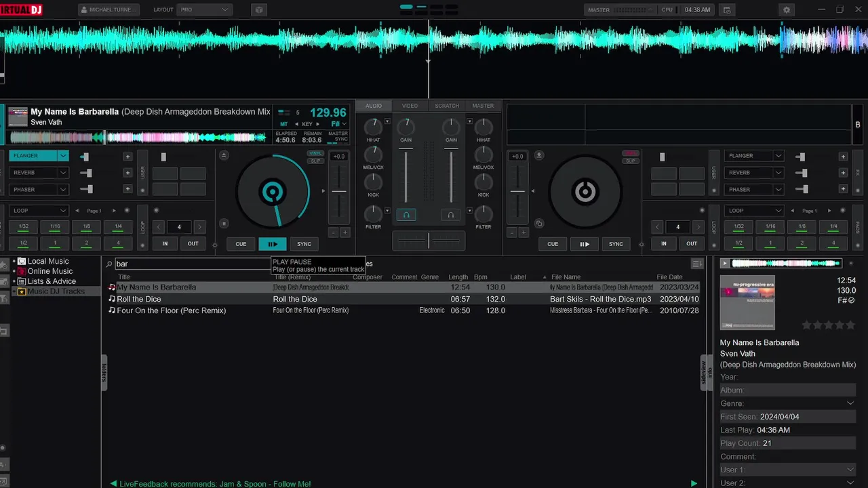Click the left channel volume fader
The image size is (868, 488).
click(x=406, y=174)
